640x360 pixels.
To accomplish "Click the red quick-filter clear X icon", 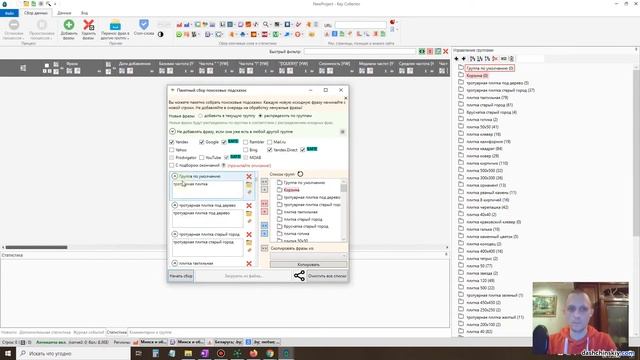I will tap(446, 51).
